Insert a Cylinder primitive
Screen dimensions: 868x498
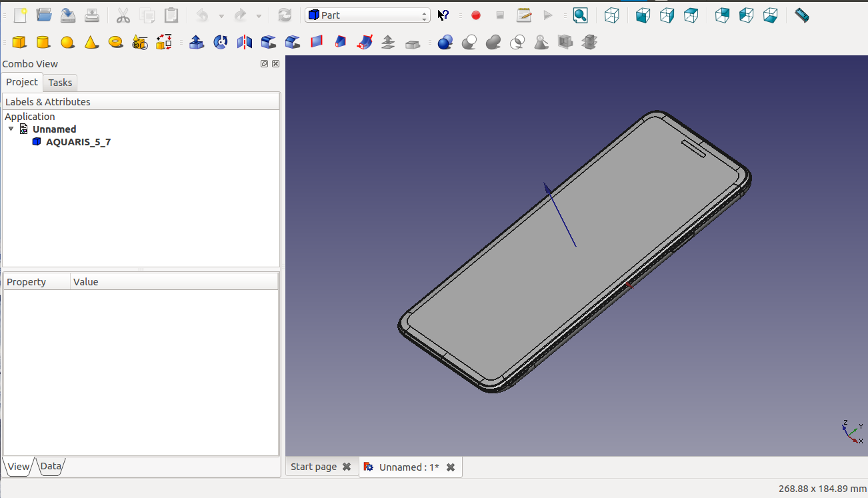pos(43,43)
